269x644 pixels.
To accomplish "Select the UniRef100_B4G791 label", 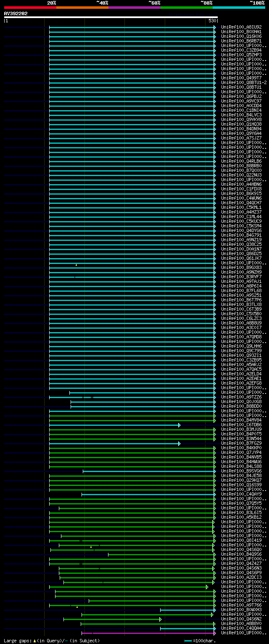I will coord(241,235).
